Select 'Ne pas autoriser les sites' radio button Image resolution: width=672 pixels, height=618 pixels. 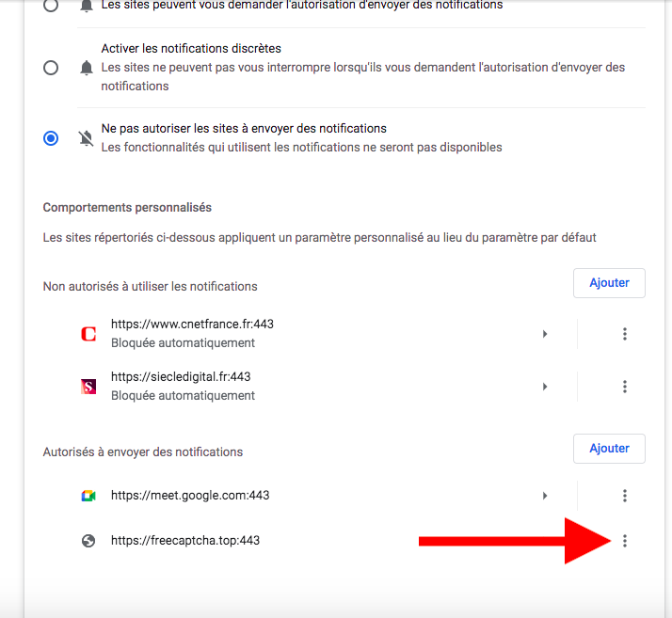click(51, 138)
